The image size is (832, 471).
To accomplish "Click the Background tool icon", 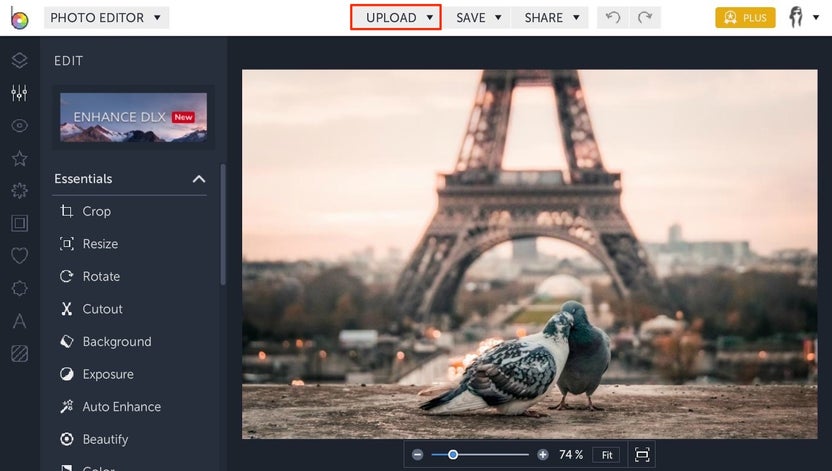I will coord(66,342).
